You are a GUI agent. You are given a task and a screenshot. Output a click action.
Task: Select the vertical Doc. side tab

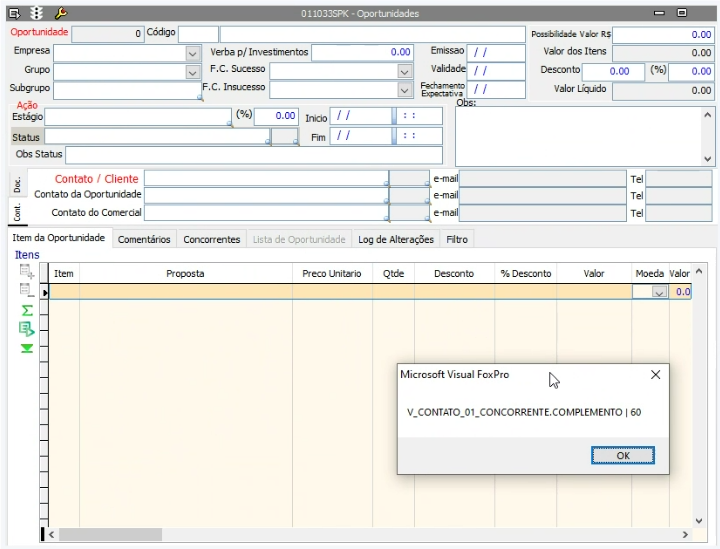[17, 184]
